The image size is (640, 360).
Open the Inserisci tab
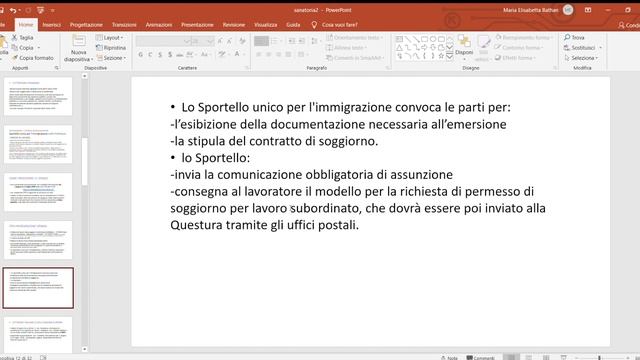click(x=51, y=25)
